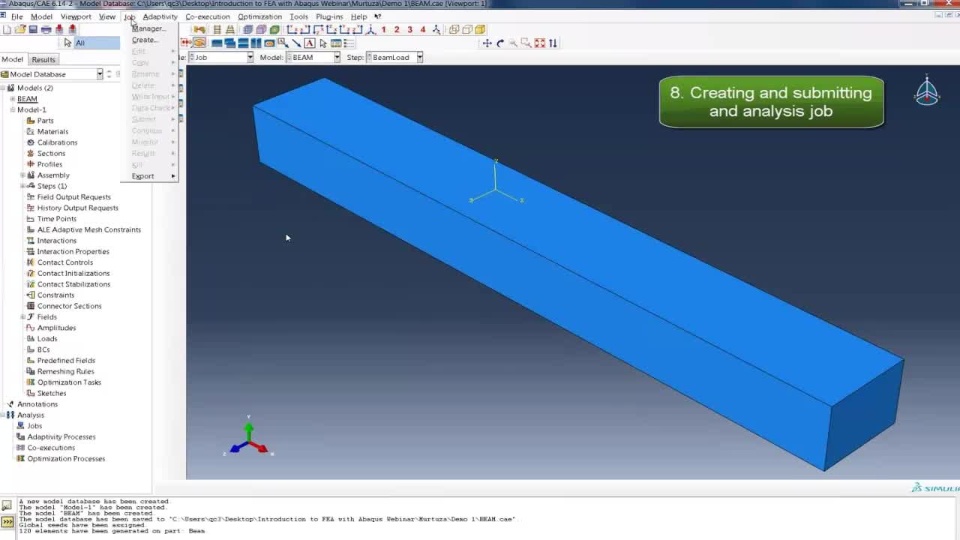Image resolution: width=960 pixels, height=540 pixels.
Task: Select Sketches in model tree
Action: click(51, 393)
